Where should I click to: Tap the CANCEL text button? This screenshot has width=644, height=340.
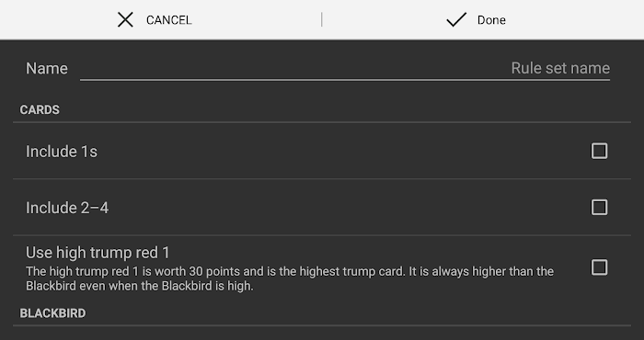point(168,20)
